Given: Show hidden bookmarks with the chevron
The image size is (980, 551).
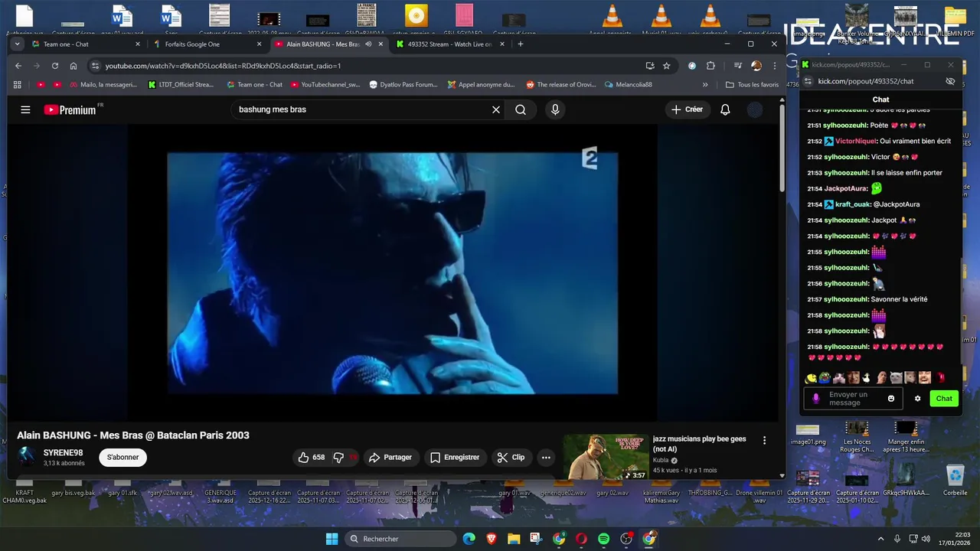Looking at the screenshot, I should (x=705, y=85).
